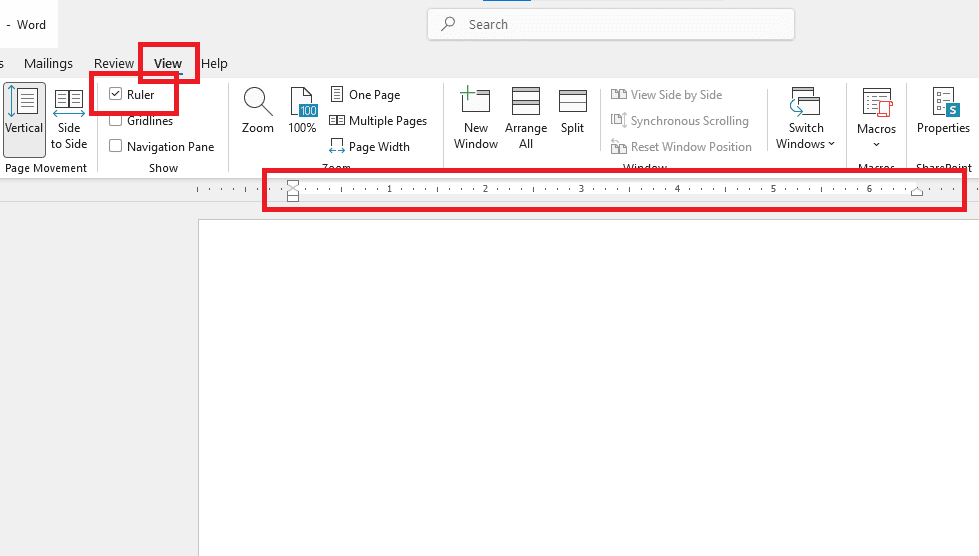Screen dimensions: 979x556
Task: Select the View tab
Action: pos(168,64)
